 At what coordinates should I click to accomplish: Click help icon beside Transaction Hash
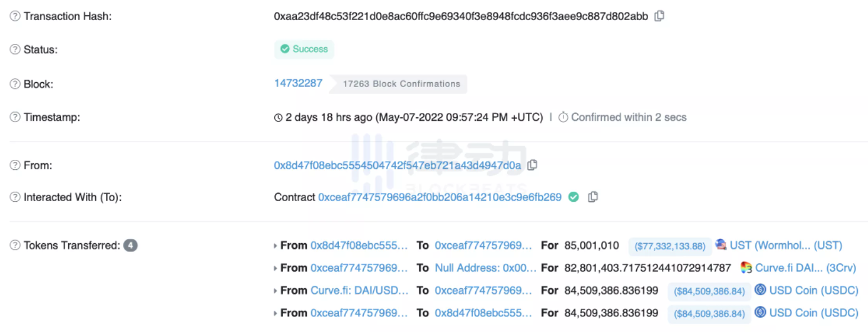[15, 17]
